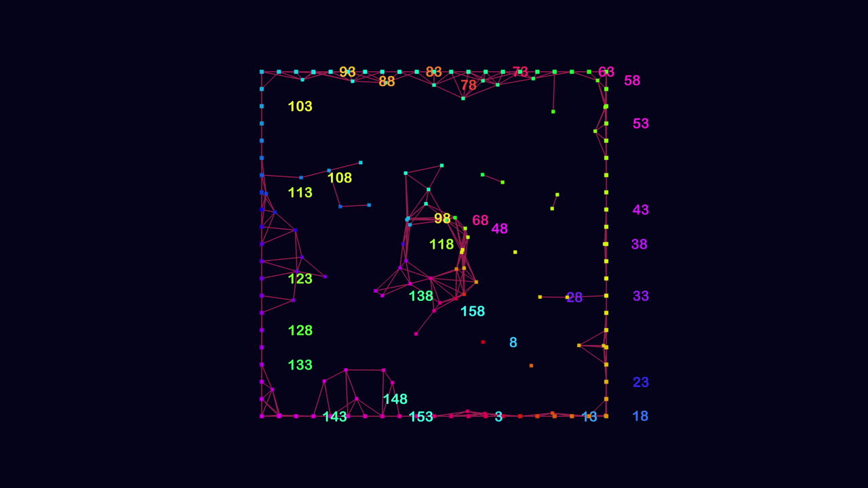Click the cyan label 153
The height and width of the screenshot is (488, 868).
(420, 417)
